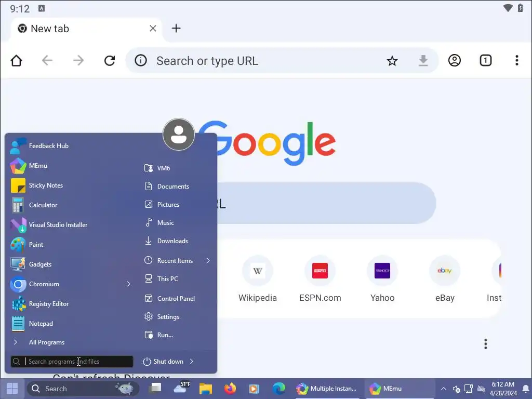This screenshot has height=399, width=532.
Task: Expand All Programs list
Action: coord(70,342)
